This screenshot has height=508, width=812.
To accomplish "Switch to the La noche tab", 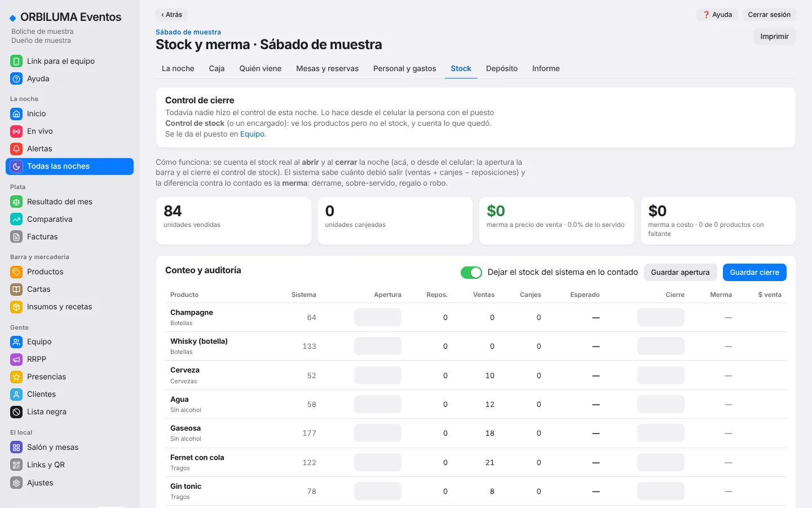I will pyautogui.click(x=178, y=68).
